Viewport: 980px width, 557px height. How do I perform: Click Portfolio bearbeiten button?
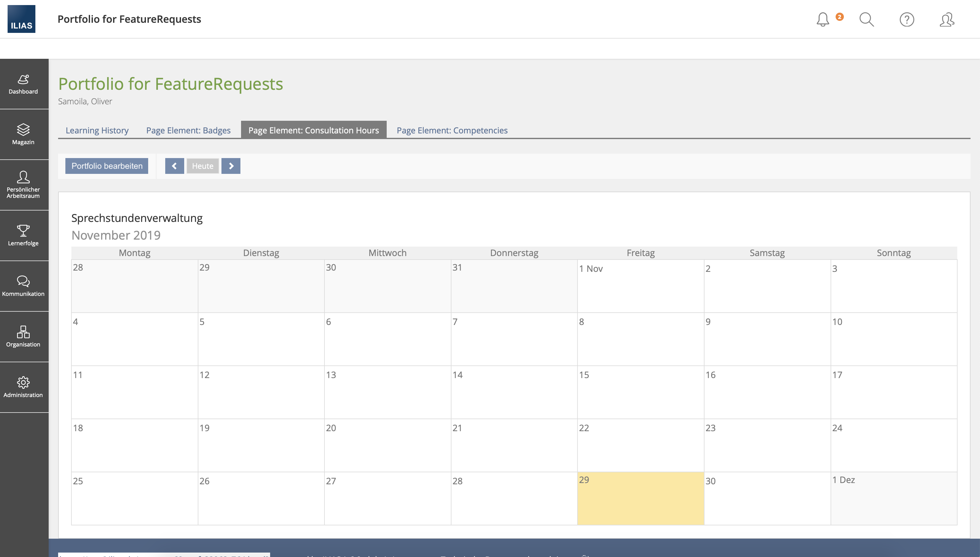pyautogui.click(x=107, y=166)
